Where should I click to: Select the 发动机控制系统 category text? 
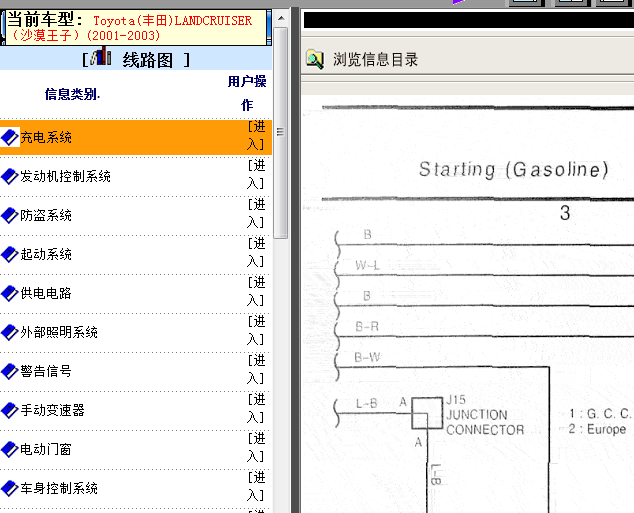(x=66, y=176)
